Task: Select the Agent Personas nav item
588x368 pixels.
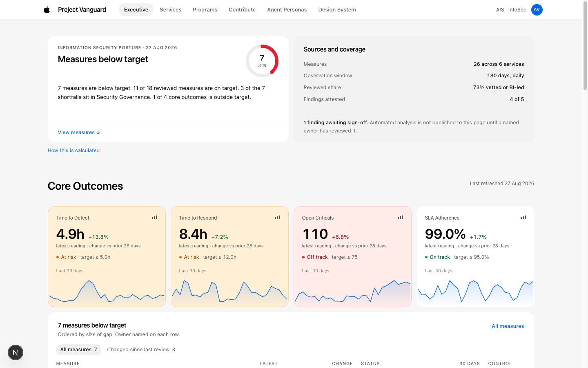Action: pyautogui.click(x=287, y=9)
